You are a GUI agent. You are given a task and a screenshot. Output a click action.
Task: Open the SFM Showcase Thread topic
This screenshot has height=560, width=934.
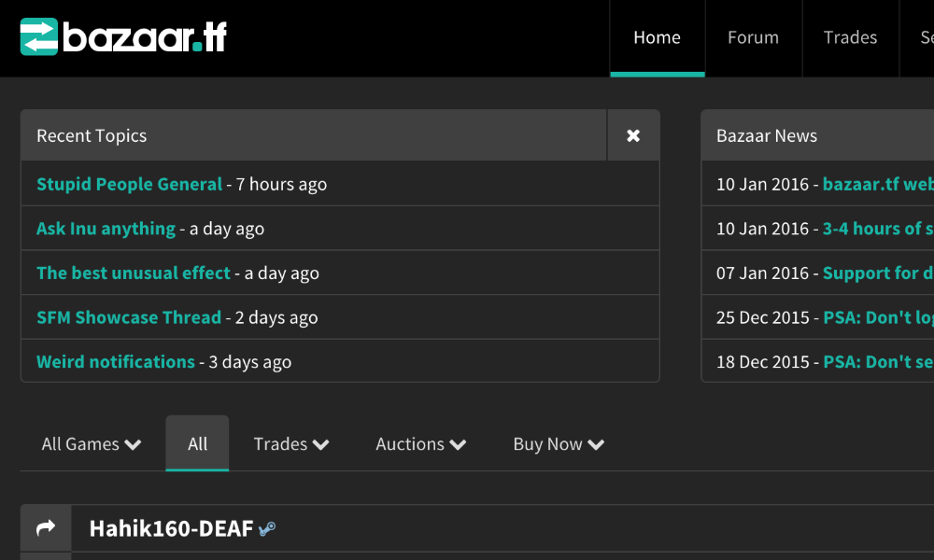pos(129,317)
